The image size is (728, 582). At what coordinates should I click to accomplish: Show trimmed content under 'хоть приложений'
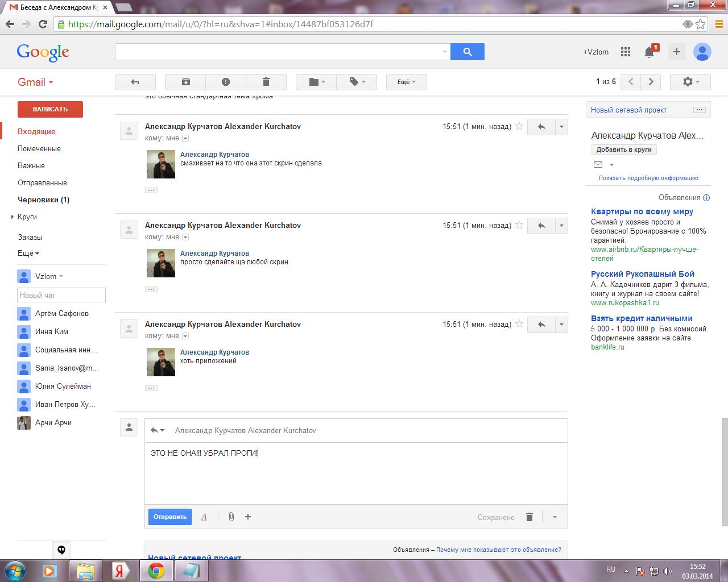[151, 388]
